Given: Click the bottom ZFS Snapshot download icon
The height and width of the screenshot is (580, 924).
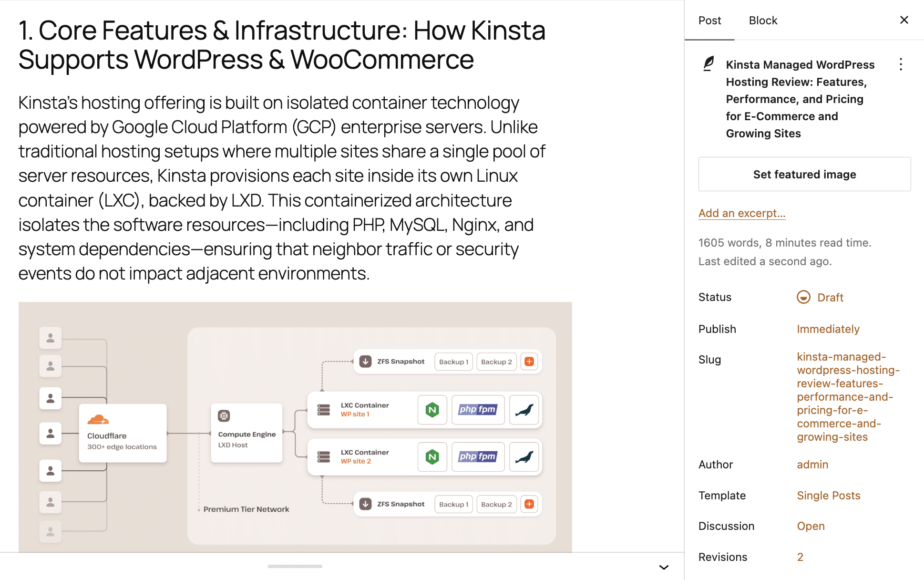Looking at the screenshot, I should tap(366, 504).
